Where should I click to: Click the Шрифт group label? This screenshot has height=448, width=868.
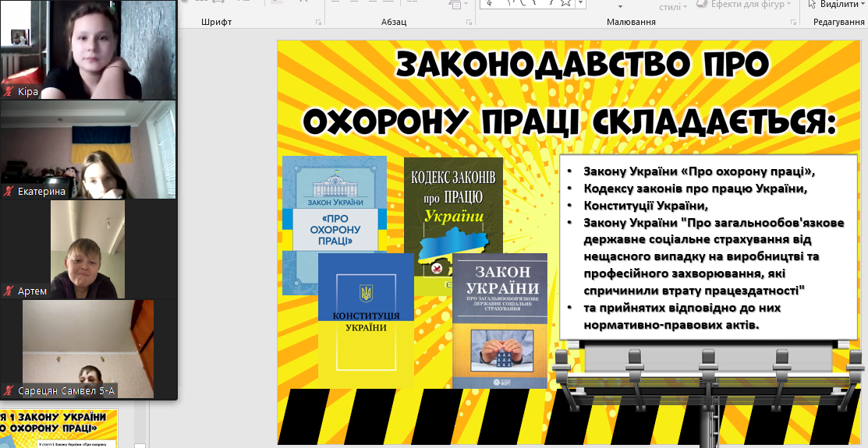217,22
